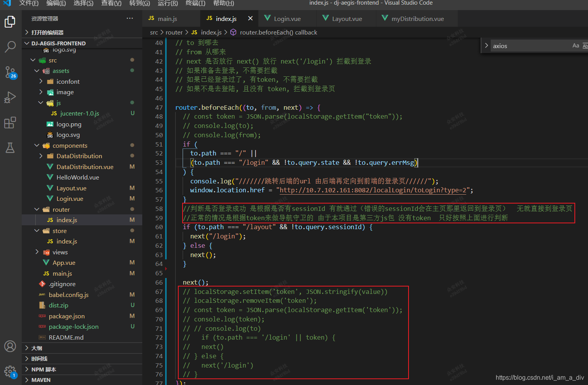Open the 终端(T) menu

click(x=195, y=3)
